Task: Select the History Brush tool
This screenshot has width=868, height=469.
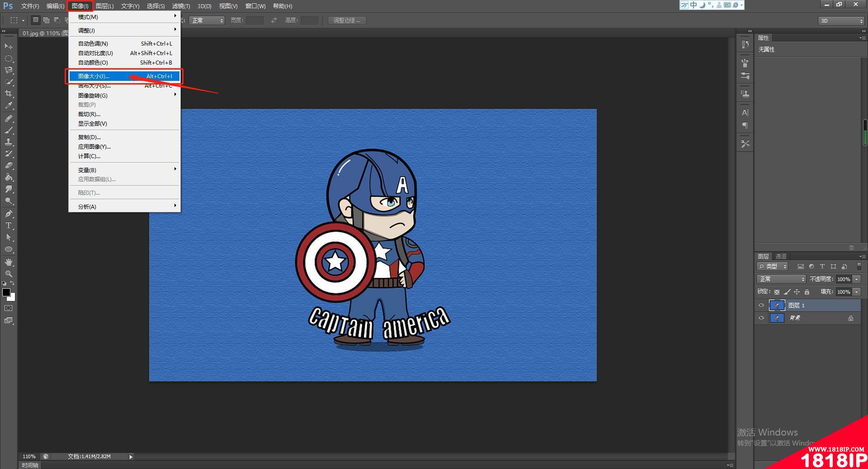Action: (9, 154)
